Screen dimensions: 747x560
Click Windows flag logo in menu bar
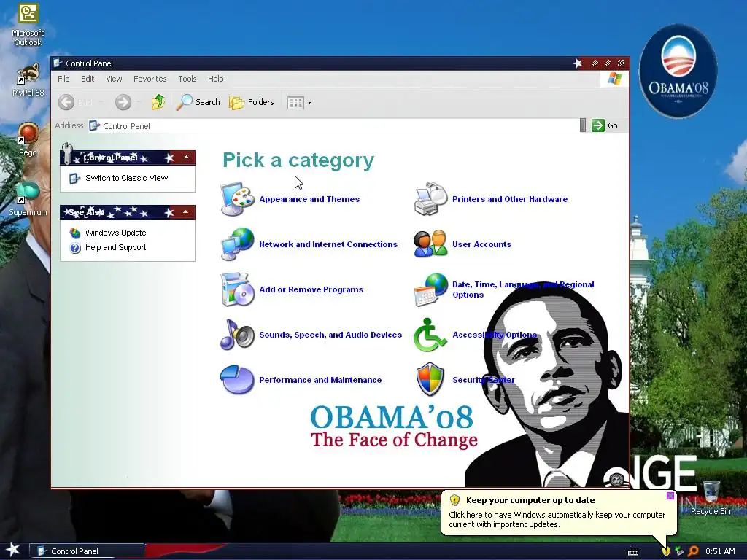tap(614, 79)
